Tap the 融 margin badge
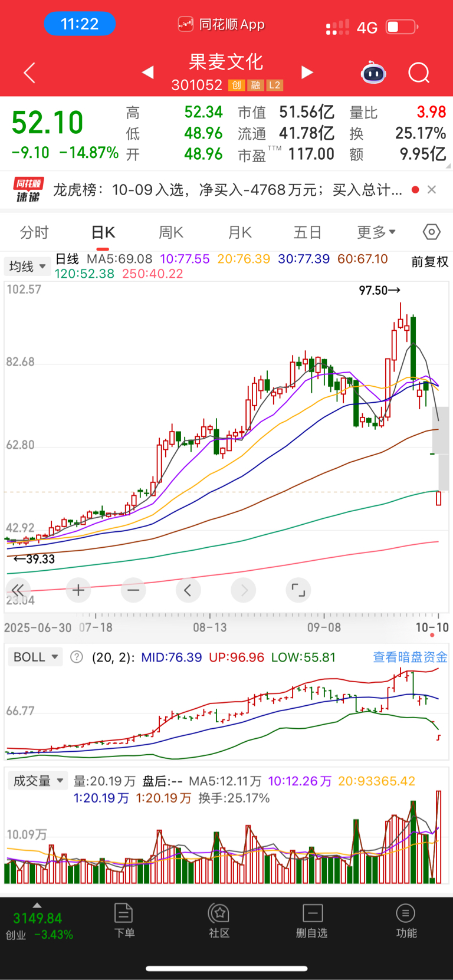The image size is (453, 980). tap(255, 85)
